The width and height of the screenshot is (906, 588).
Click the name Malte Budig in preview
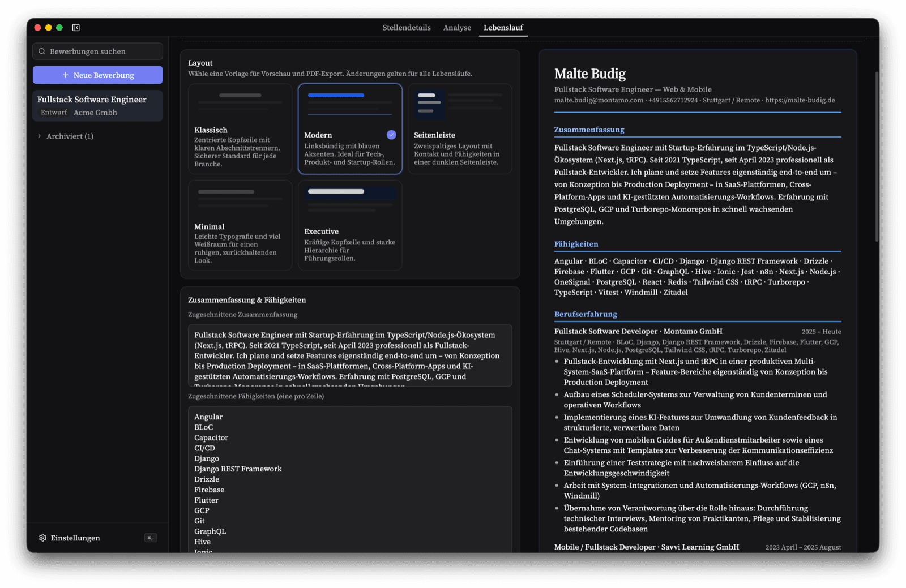[589, 74]
